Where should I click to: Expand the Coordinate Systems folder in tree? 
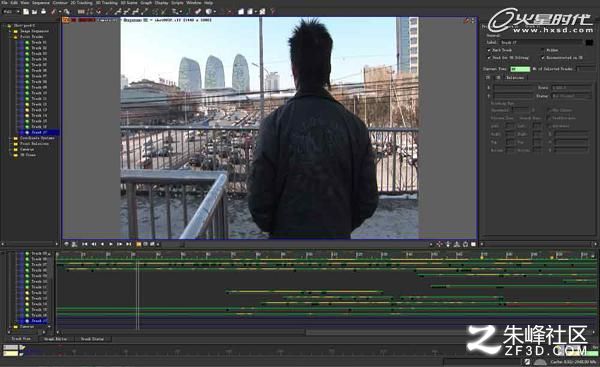pos(10,138)
